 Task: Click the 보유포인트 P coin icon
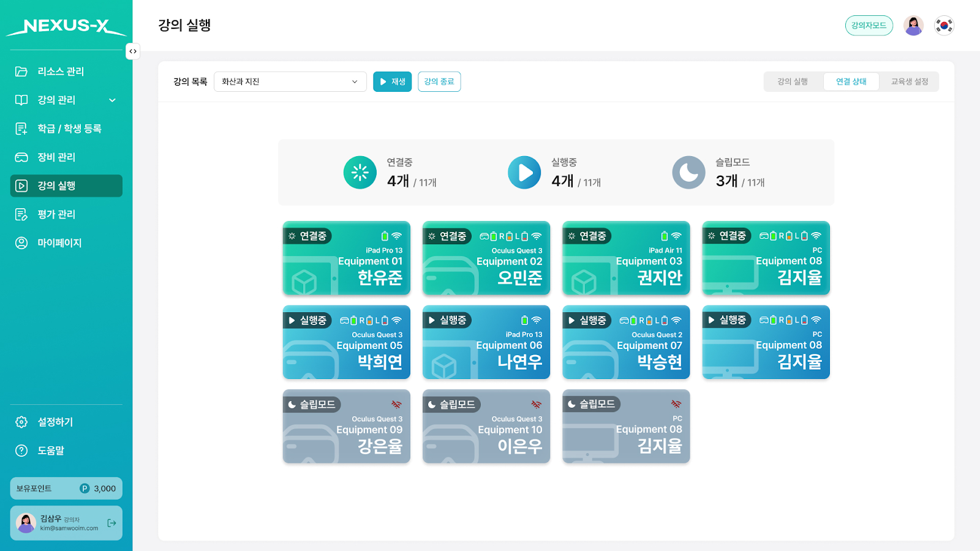click(x=85, y=489)
